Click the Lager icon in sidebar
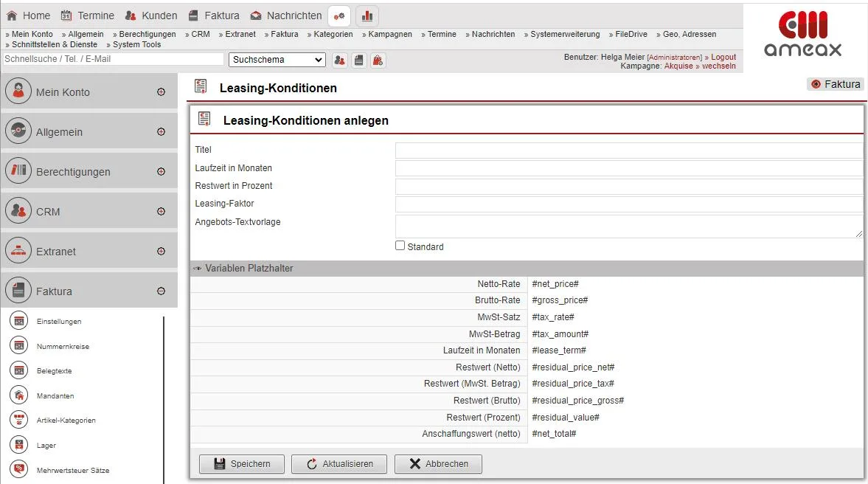The height and width of the screenshot is (484, 868). point(19,446)
